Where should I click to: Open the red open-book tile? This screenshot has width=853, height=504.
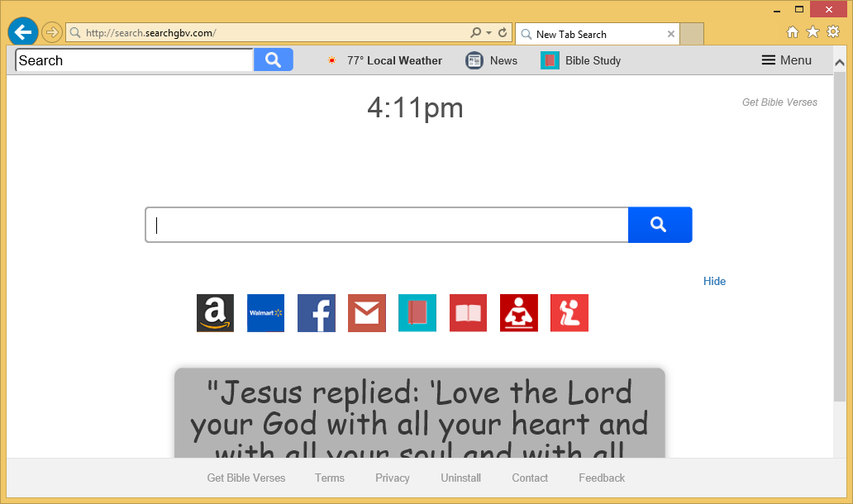click(x=469, y=313)
